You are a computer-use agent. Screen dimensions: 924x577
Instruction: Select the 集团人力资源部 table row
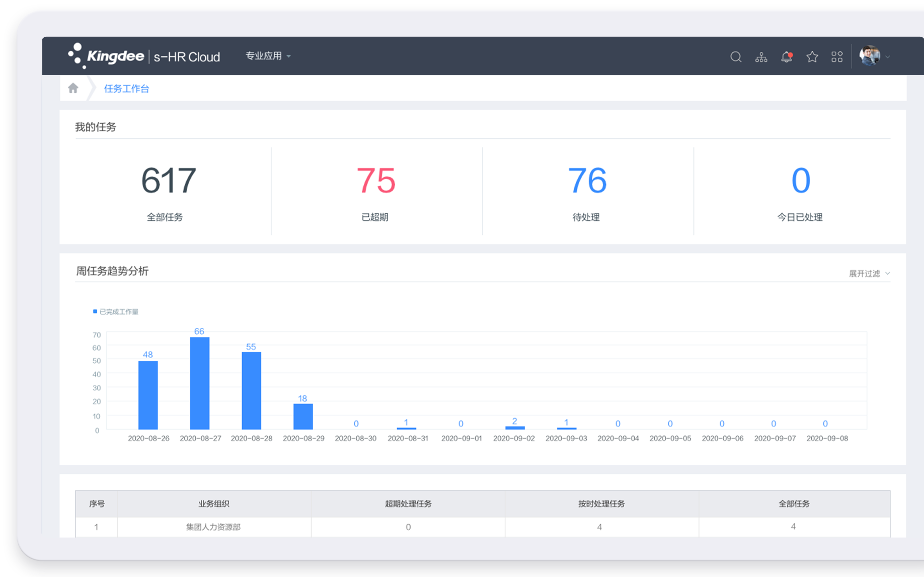pos(213,527)
